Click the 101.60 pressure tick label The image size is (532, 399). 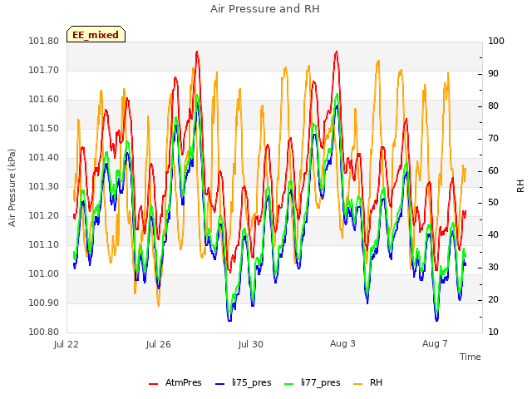pos(44,100)
